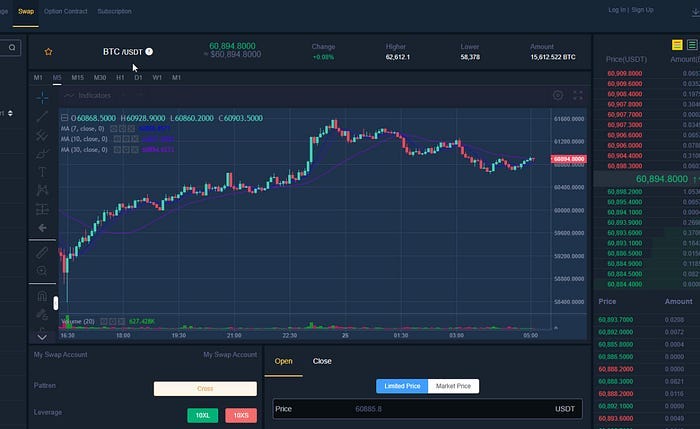
Task: Open chart settings gear icon
Action: 558,95
